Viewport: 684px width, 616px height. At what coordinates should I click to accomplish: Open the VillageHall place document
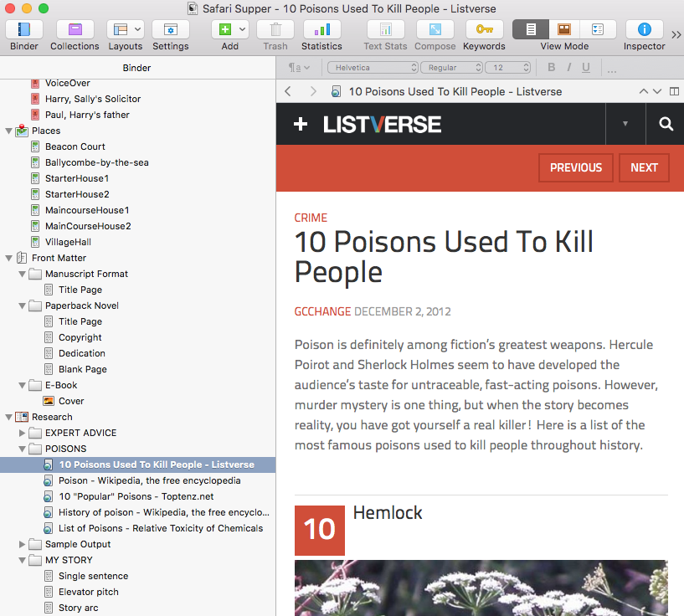coord(68,242)
